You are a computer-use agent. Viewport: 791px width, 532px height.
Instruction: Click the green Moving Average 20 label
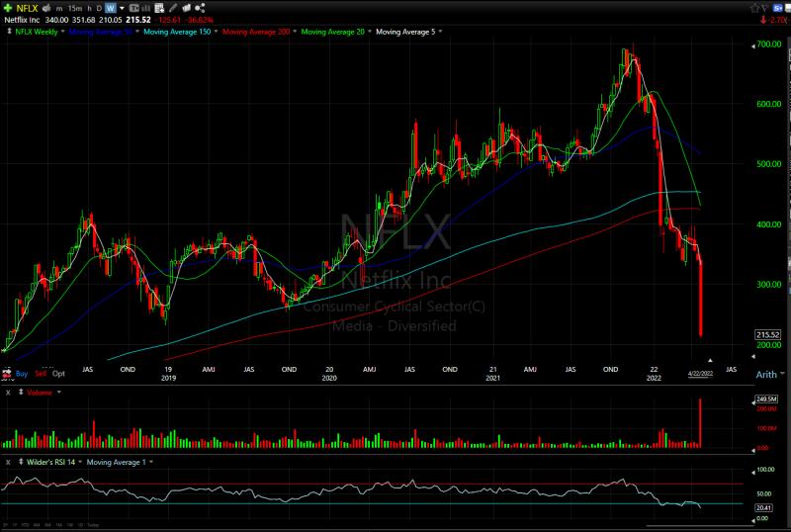[332, 32]
